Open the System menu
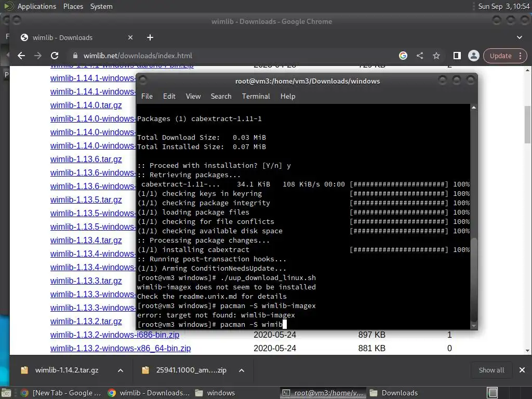The width and height of the screenshot is (532, 399). pos(101,6)
